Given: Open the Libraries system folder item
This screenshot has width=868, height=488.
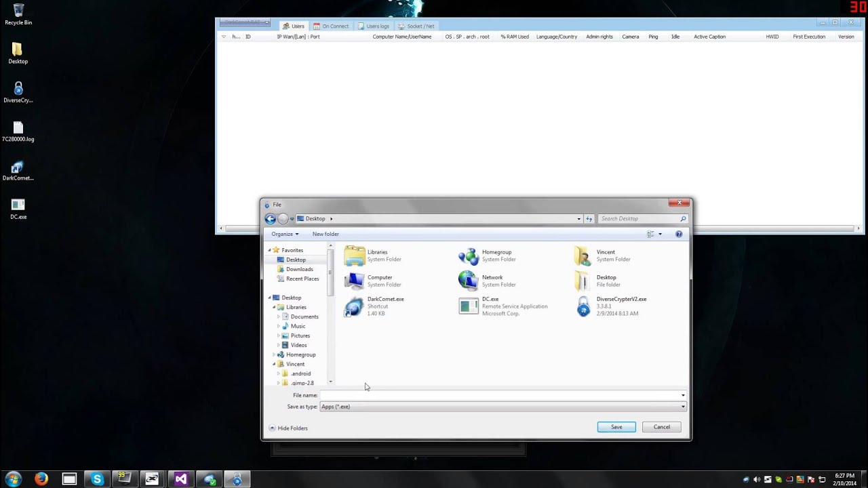Looking at the screenshot, I should pos(373,256).
